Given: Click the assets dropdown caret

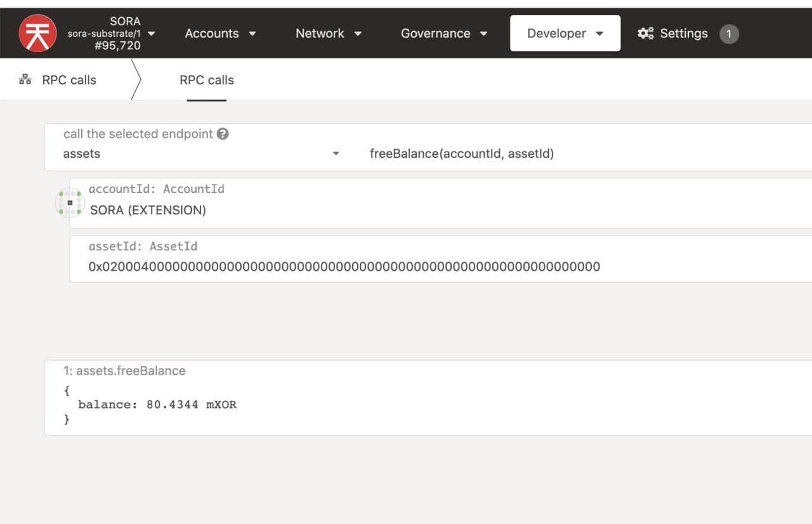Looking at the screenshot, I should [336, 154].
